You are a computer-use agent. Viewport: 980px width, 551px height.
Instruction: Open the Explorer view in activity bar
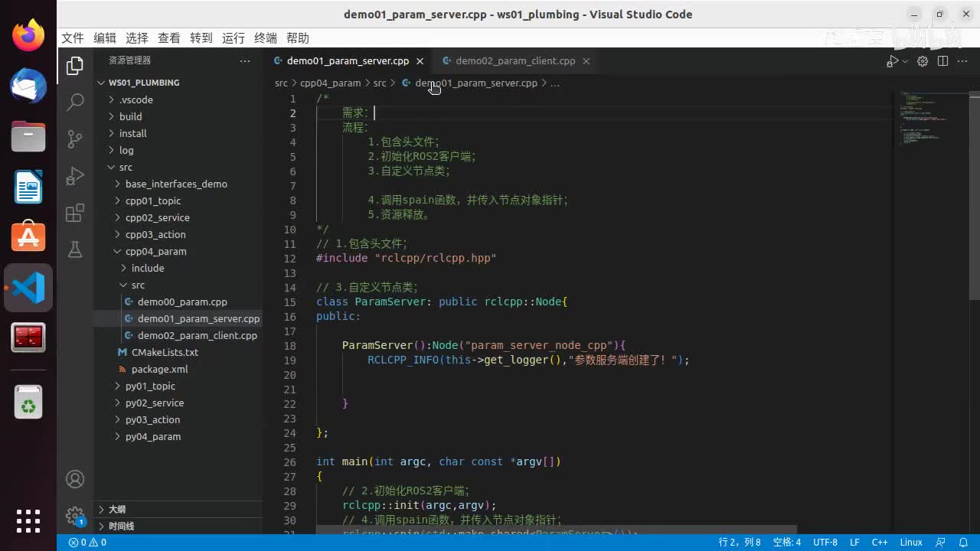(x=75, y=67)
